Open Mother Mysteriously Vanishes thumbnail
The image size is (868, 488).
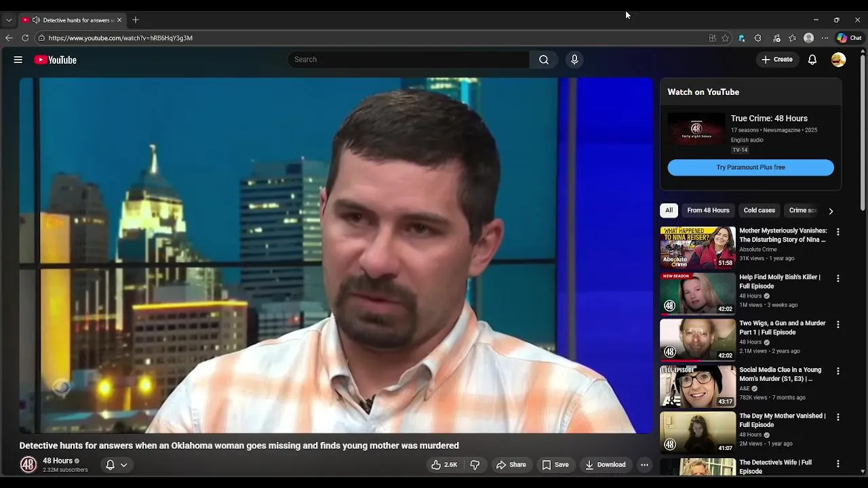point(698,247)
